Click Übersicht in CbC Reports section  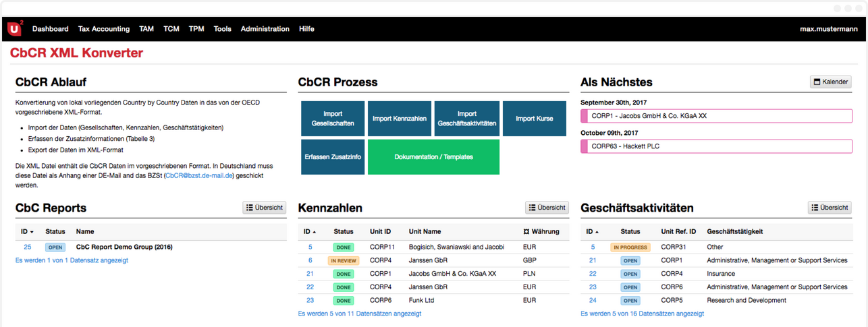(264, 208)
